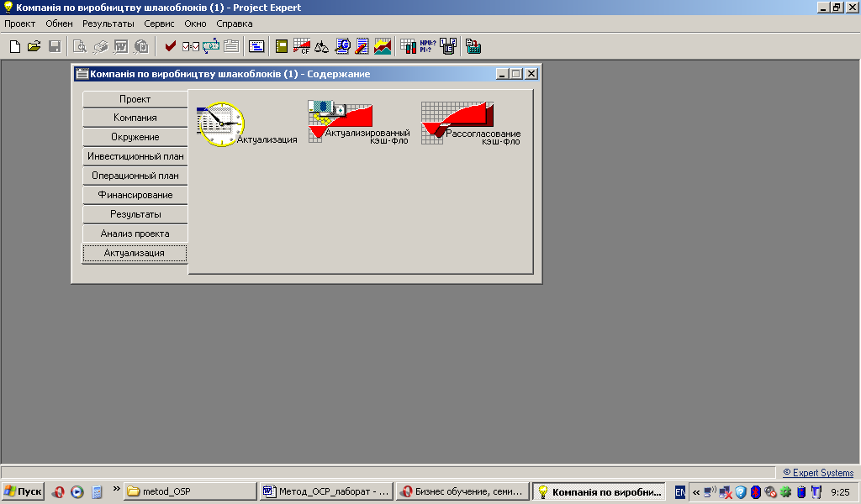Follow the Expert Systems link
861x504 pixels.
[x=818, y=473]
